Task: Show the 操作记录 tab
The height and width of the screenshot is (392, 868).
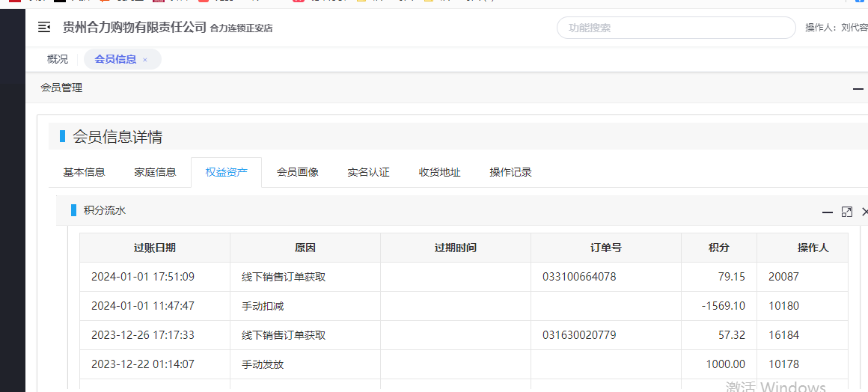Action: (510, 172)
